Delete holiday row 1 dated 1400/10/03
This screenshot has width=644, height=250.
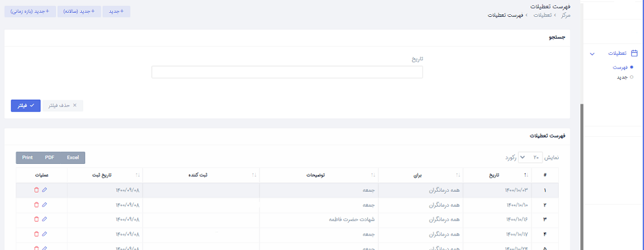point(36,190)
